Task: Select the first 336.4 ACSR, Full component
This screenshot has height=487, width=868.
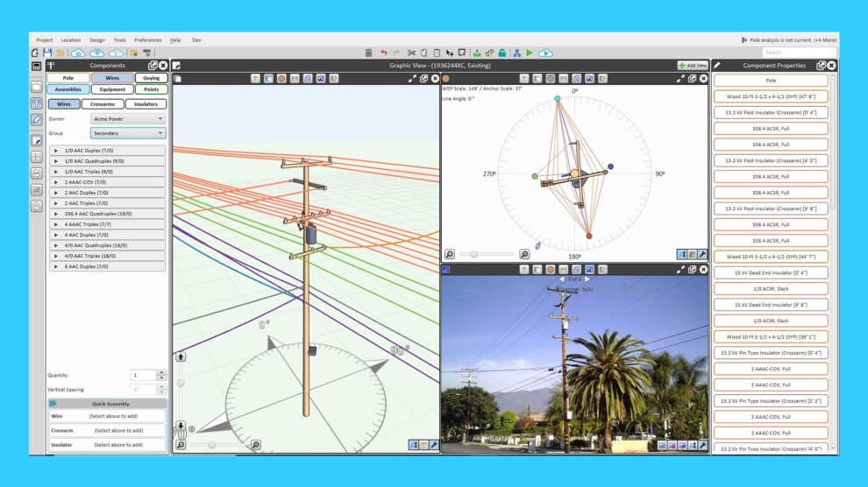Action: pos(771,128)
